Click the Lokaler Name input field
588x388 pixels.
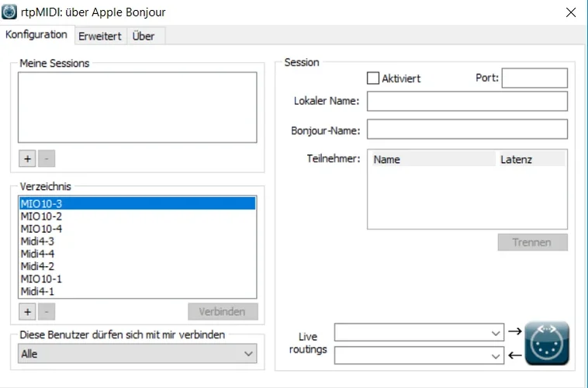click(467, 101)
